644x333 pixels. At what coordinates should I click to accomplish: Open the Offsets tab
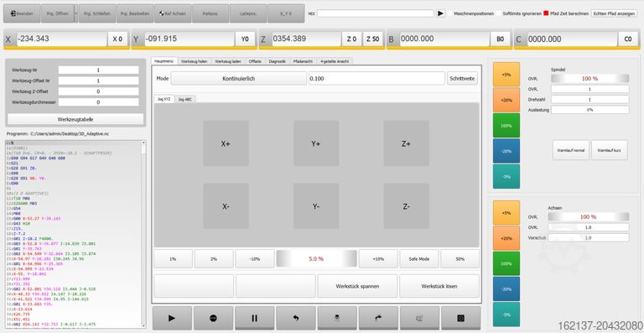tap(255, 61)
